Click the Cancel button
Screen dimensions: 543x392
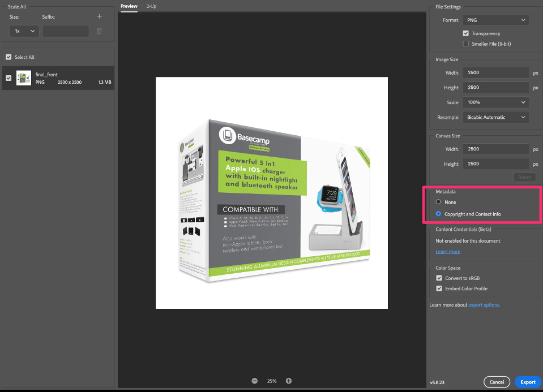coord(497,382)
